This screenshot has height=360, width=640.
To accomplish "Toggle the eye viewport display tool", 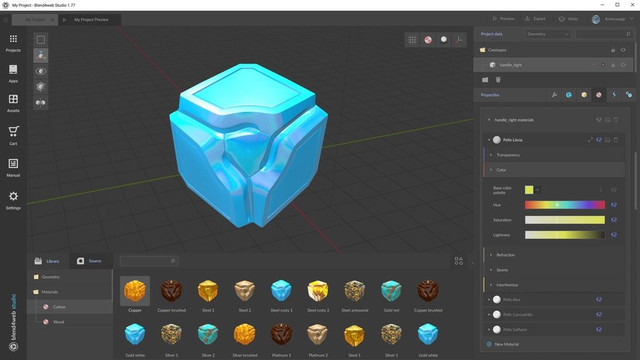I will coord(41,71).
